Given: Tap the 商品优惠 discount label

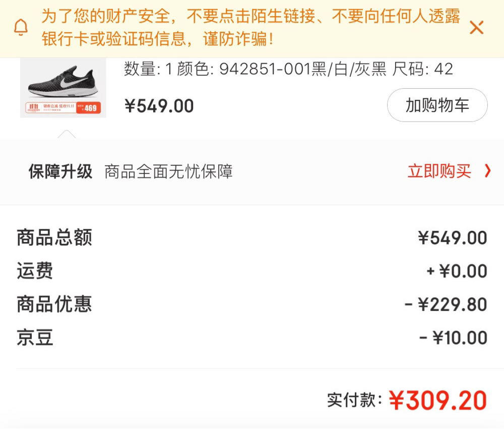Looking at the screenshot, I should 54,304.
